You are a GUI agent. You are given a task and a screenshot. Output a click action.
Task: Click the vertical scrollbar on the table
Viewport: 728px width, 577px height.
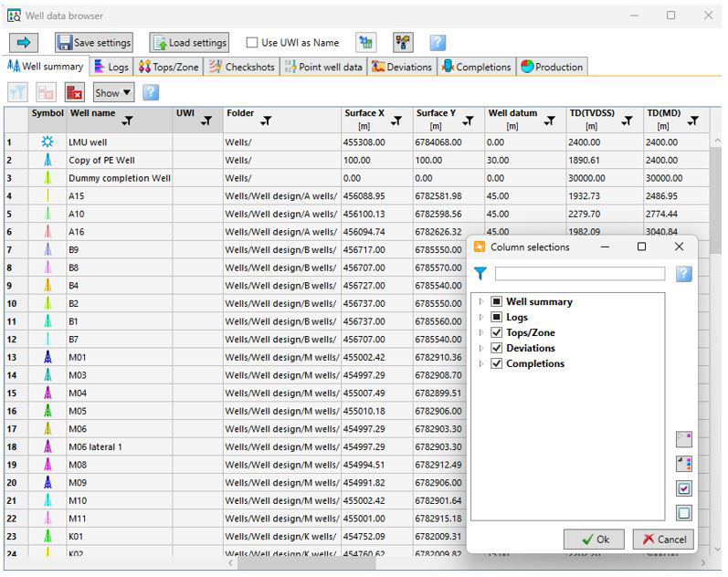pyautogui.click(x=715, y=200)
